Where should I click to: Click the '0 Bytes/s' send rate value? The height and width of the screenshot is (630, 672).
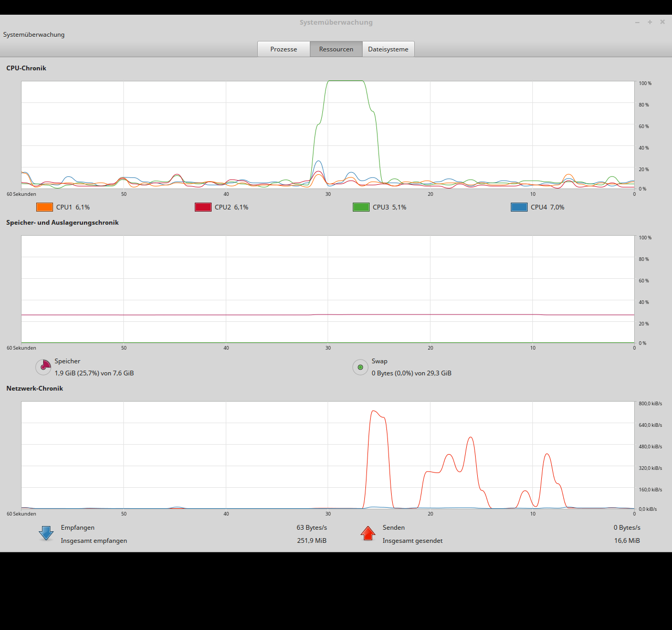627,528
